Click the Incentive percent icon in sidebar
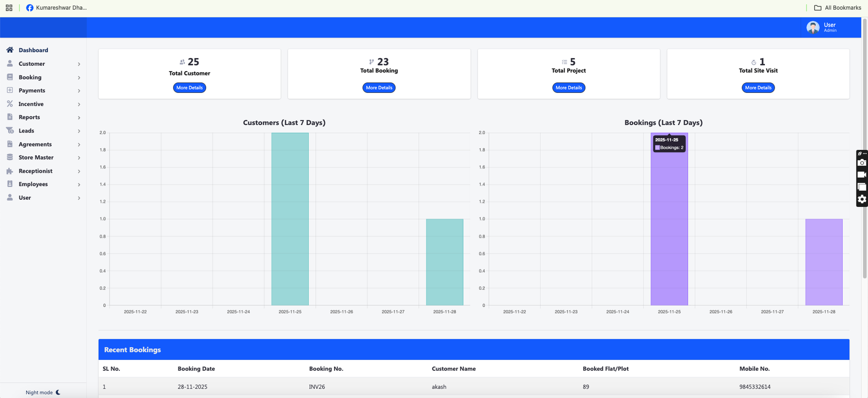 tap(10, 104)
